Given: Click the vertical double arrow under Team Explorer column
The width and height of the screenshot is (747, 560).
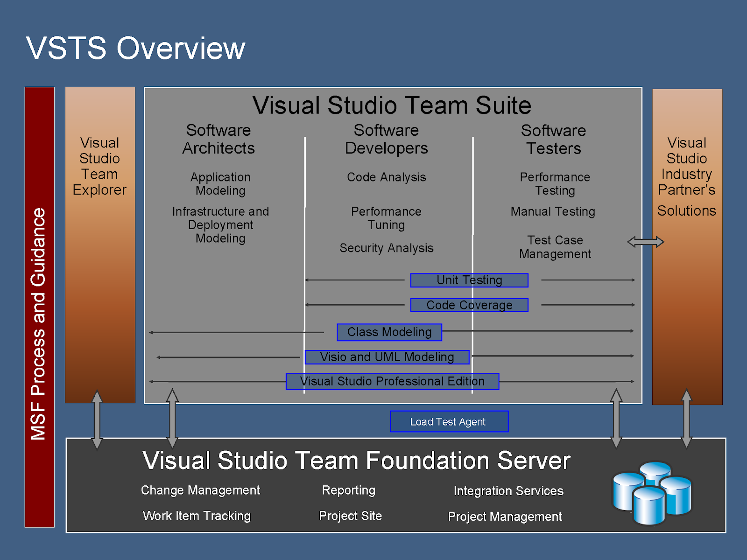Looking at the screenshot, I should click(97, 420).
